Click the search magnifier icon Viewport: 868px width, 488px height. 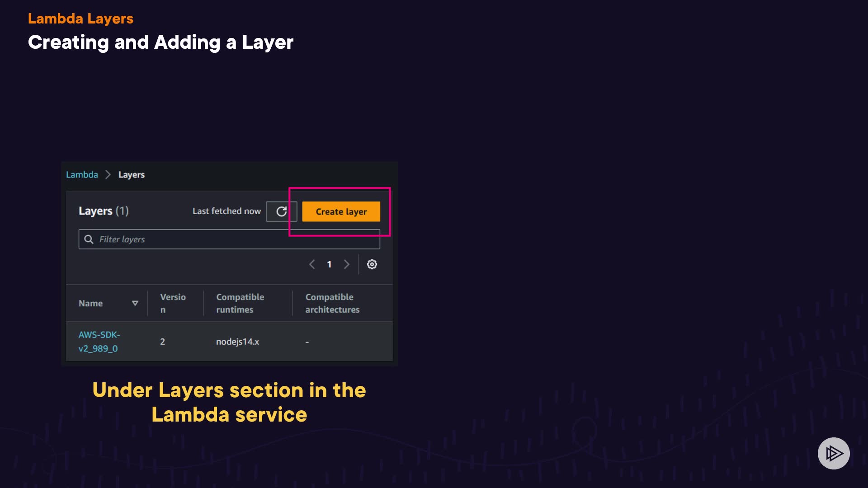coord(89,239)
